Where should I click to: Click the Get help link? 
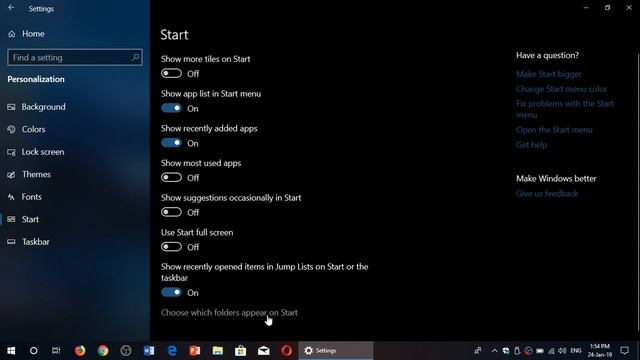(531, 145)
